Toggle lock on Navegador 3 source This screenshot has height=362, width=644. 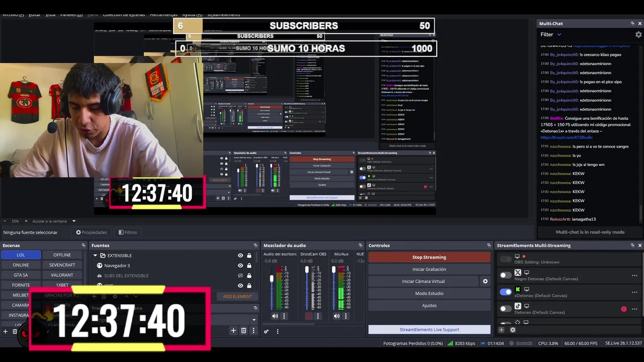[x=249, y=265]
